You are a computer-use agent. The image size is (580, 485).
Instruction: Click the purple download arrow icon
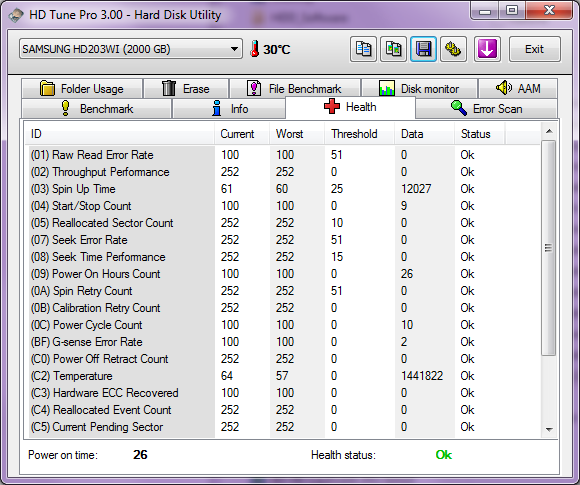pyautogui.click(x=487, y=49)
